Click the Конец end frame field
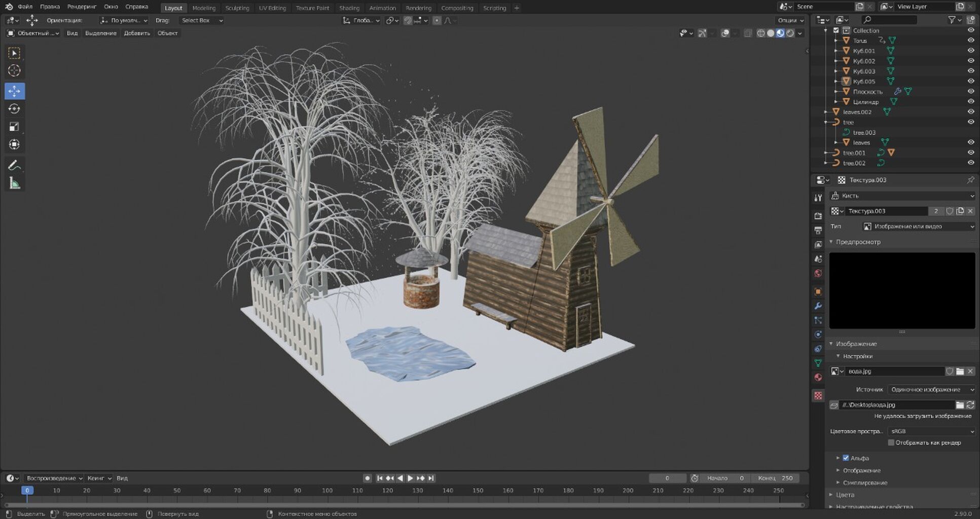The height and width of the screenshot is (519, 980). click(776, 478)
